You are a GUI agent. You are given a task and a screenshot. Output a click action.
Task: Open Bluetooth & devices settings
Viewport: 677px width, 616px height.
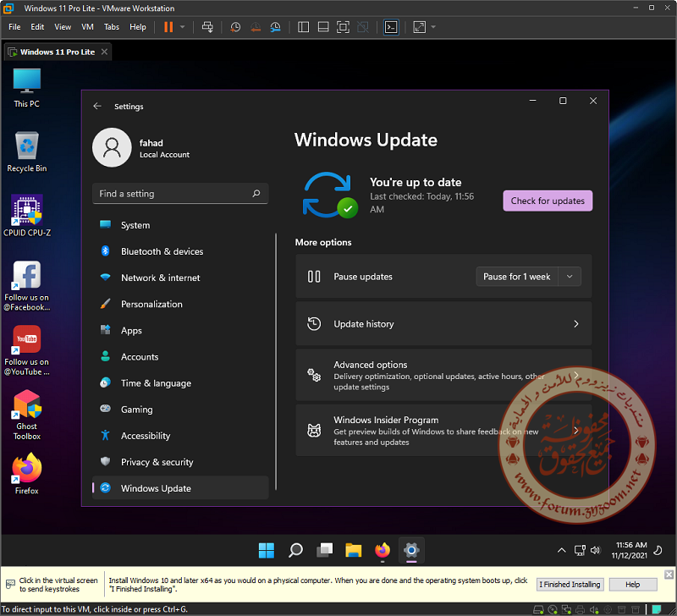(x=180, y=251)
